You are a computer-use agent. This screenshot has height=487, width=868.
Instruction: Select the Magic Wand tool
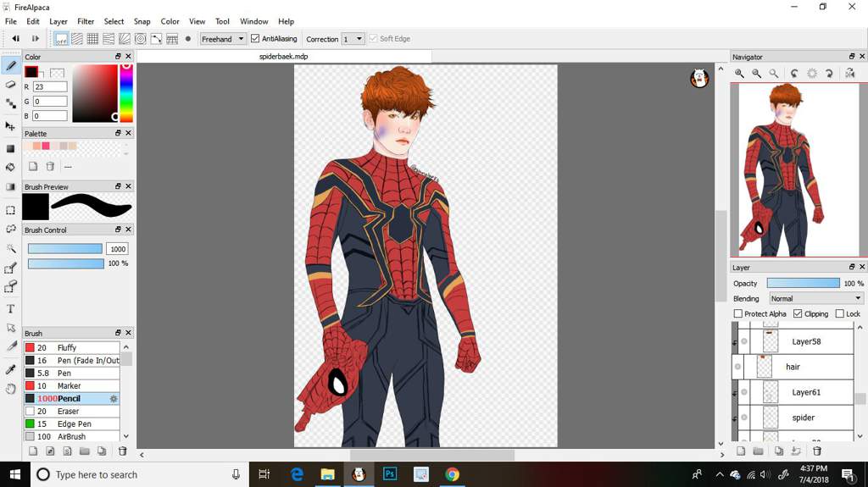10,248
